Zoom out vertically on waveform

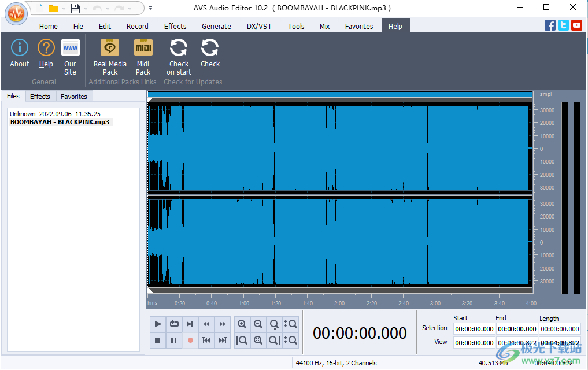click(x=291, y=341)
